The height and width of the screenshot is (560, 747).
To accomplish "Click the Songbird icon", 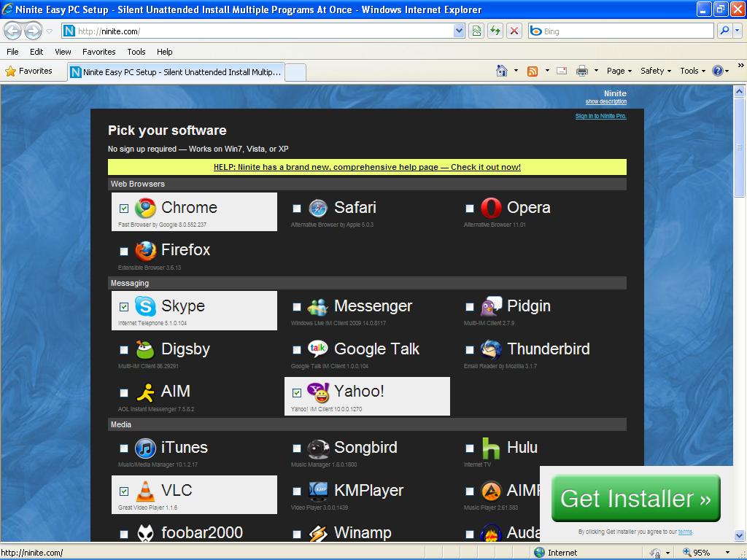I will (x=318, y=448).
